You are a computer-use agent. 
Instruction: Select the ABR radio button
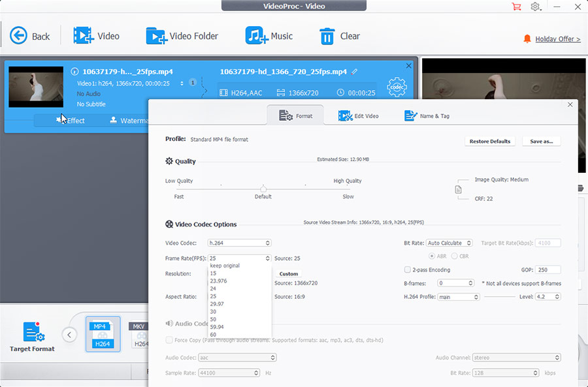tap(432, 256)
